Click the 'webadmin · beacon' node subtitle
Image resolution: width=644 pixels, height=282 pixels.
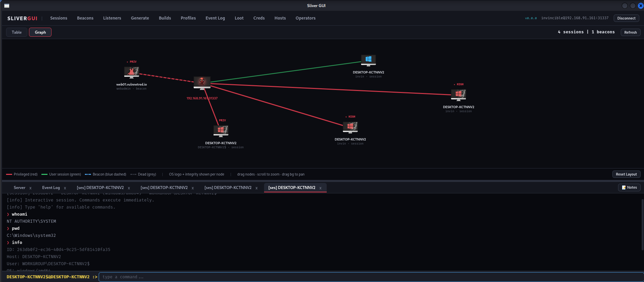[x=131, y=89]
